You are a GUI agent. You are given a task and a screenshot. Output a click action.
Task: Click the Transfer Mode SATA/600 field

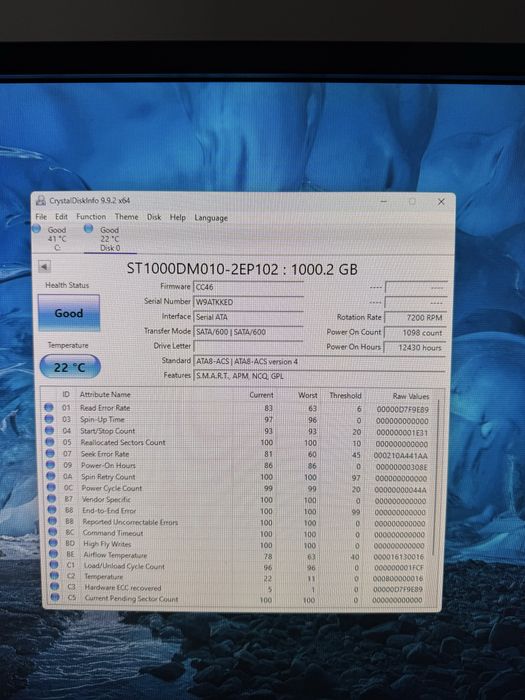tap(249, 332)
